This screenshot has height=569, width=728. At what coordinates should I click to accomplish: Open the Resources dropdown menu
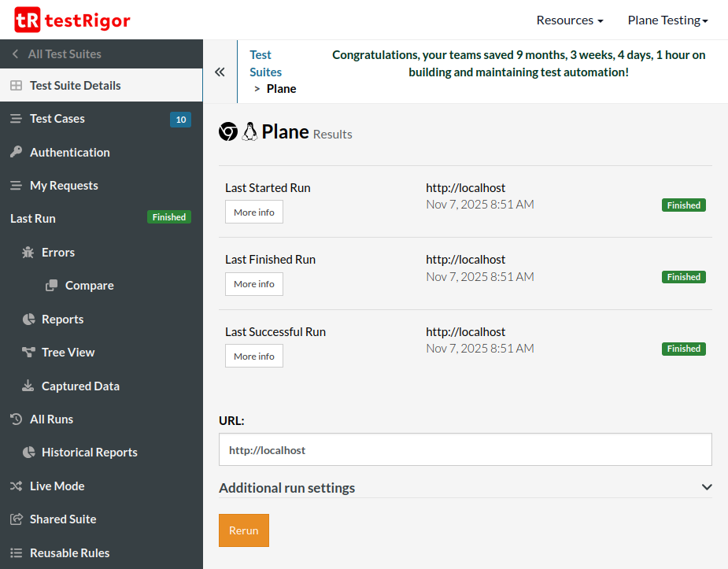pyautogui.click(x=569, y=20)
